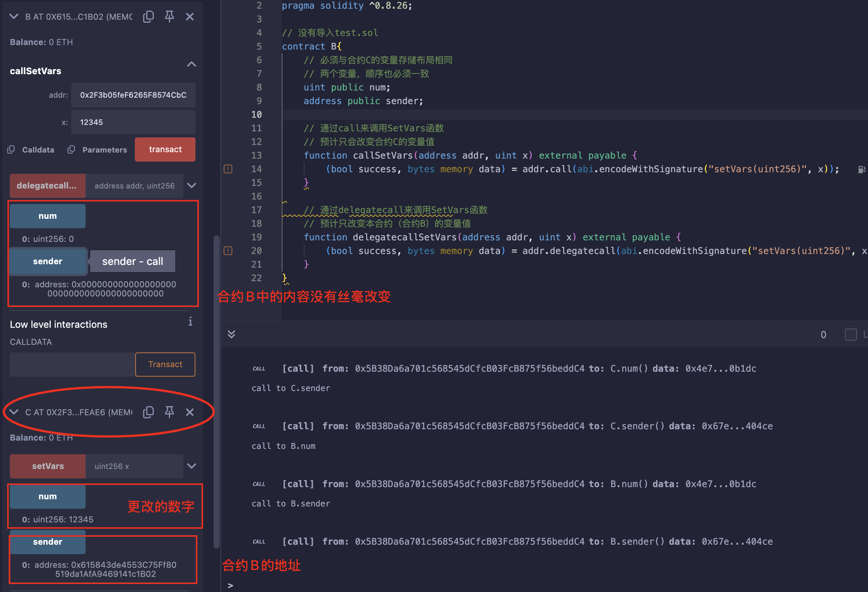Click contract C sender address result
Screen dimensions: 868x592
[99, 569]
